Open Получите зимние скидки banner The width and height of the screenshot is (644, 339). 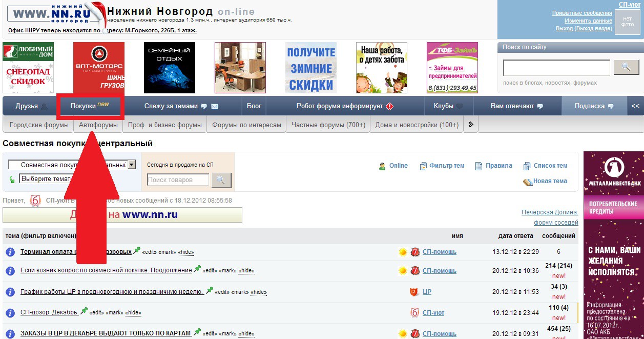311,68
